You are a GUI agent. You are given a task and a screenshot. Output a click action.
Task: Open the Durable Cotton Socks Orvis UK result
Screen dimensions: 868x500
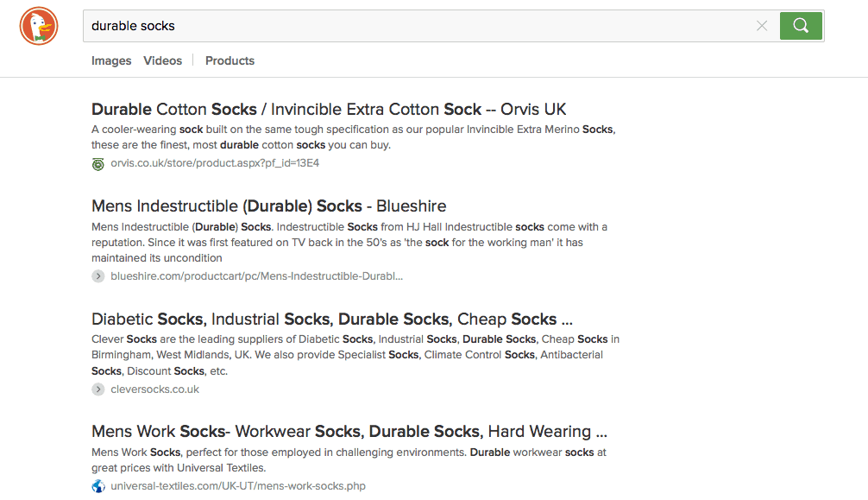click(329, 109)
